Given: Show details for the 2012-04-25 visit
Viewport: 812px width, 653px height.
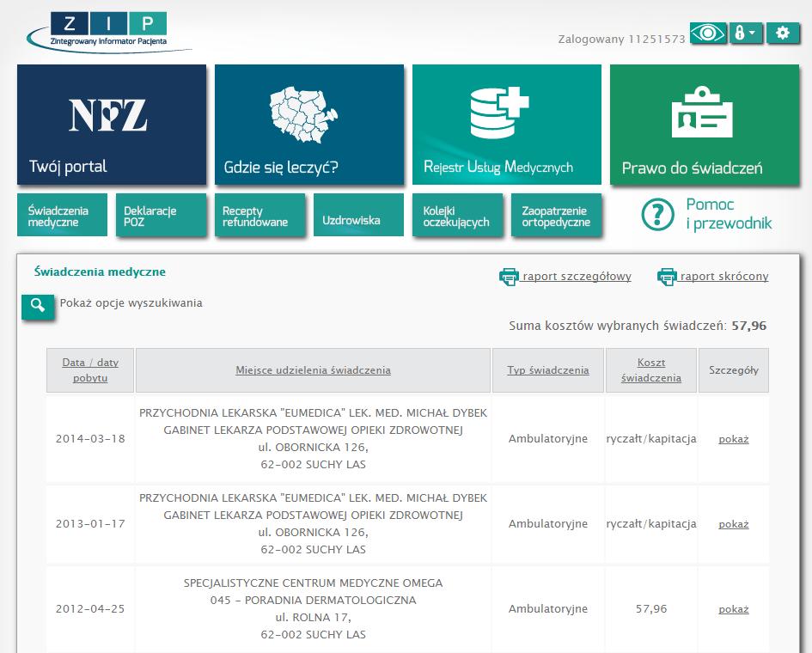Looking at the screenshot, I should coord(733,609).
